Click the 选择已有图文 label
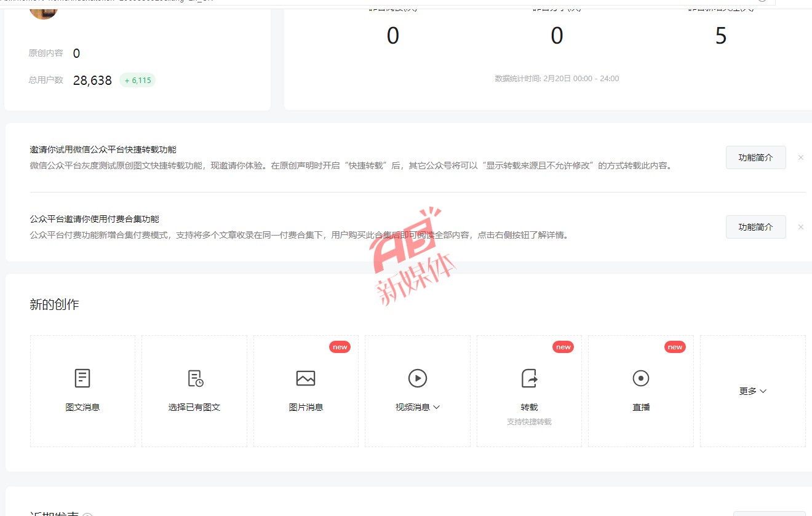 194,407
